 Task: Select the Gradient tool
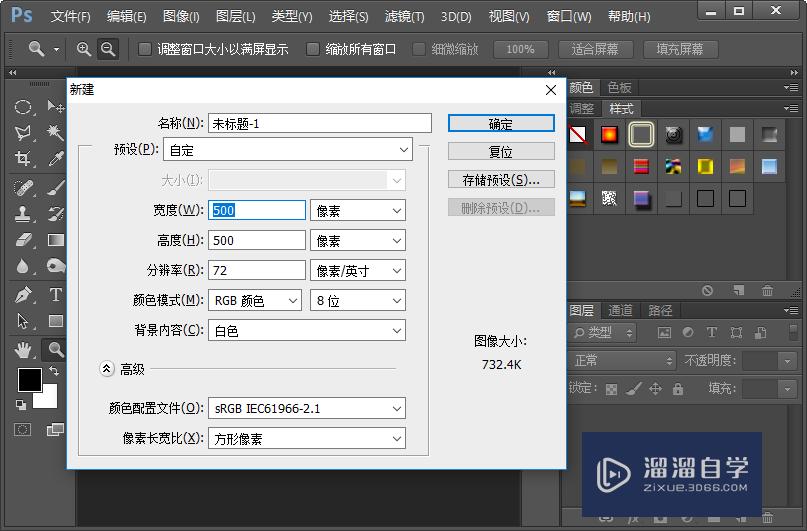click(55, 240)
